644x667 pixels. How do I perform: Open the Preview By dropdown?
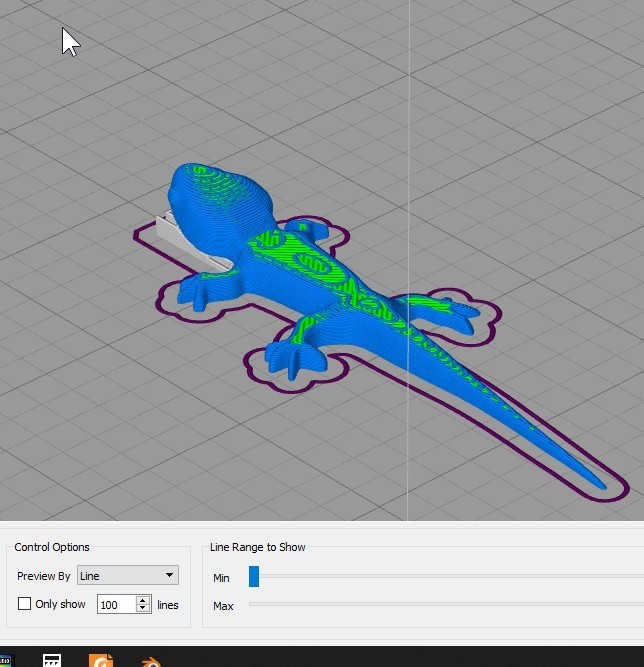tap(128, 575)
